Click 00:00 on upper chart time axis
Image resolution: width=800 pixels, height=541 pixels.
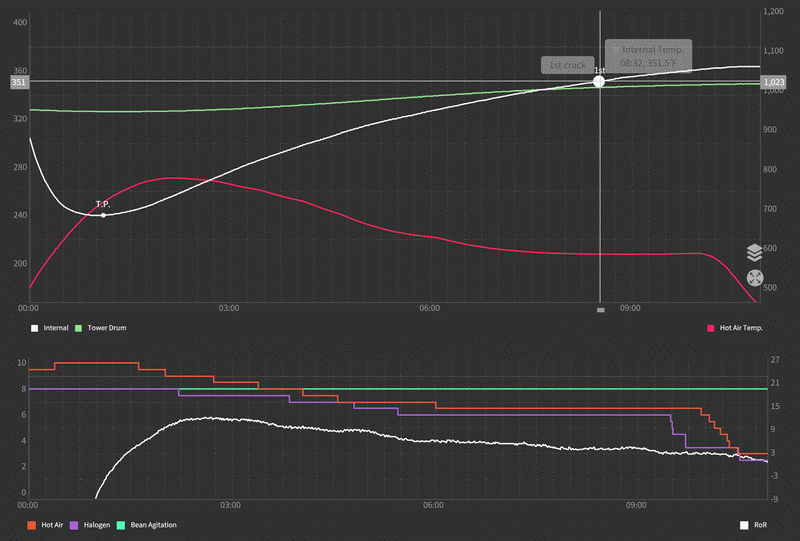pyautogui.click(x=28, y=308)
